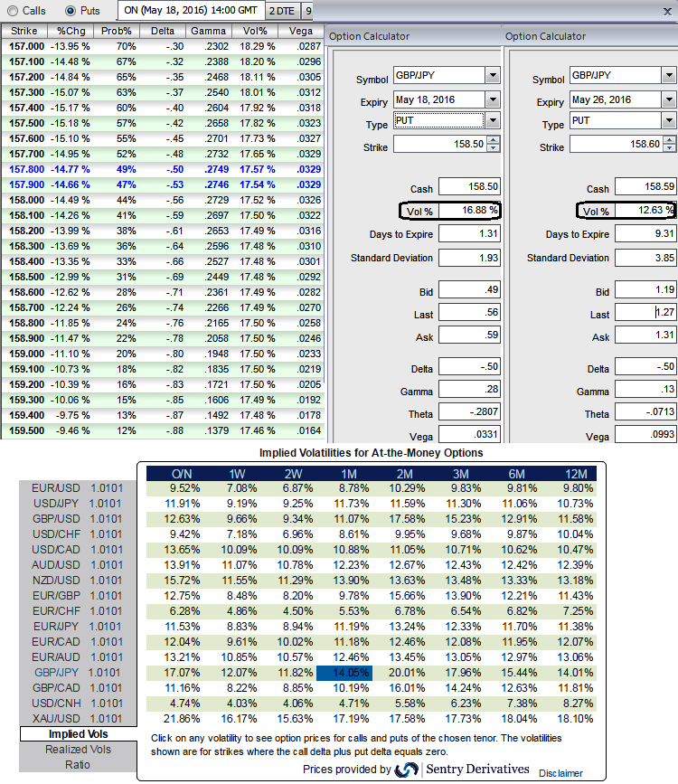The width and height of the screenshot is (678, 784).
Task: Click EUR/USD 1W volatility 7.08%
Action: point(241,488)
